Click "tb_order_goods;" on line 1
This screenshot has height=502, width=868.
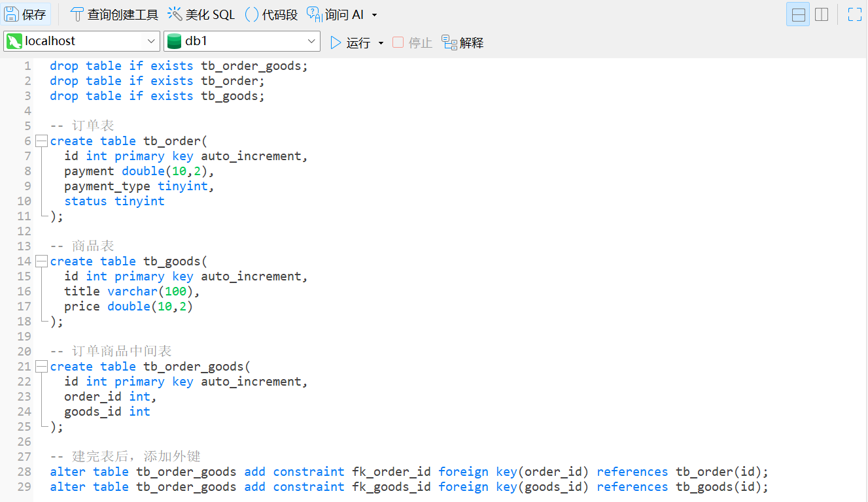point(254,66)
